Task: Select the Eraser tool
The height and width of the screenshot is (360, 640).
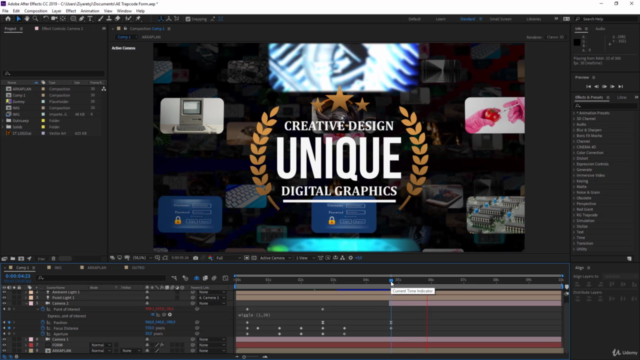Action: click(x=118, y=19)
